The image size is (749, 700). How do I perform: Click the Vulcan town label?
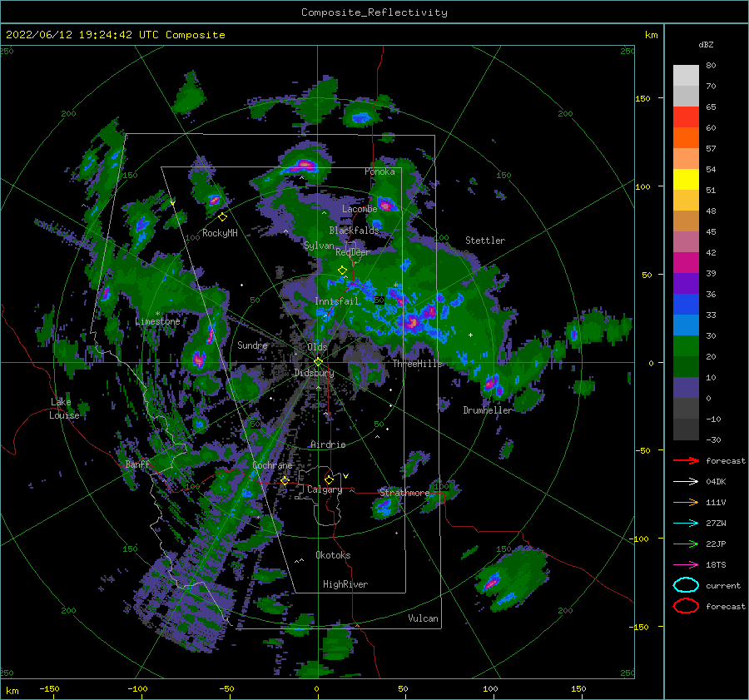pyautogui.click(x=424, y=618)
